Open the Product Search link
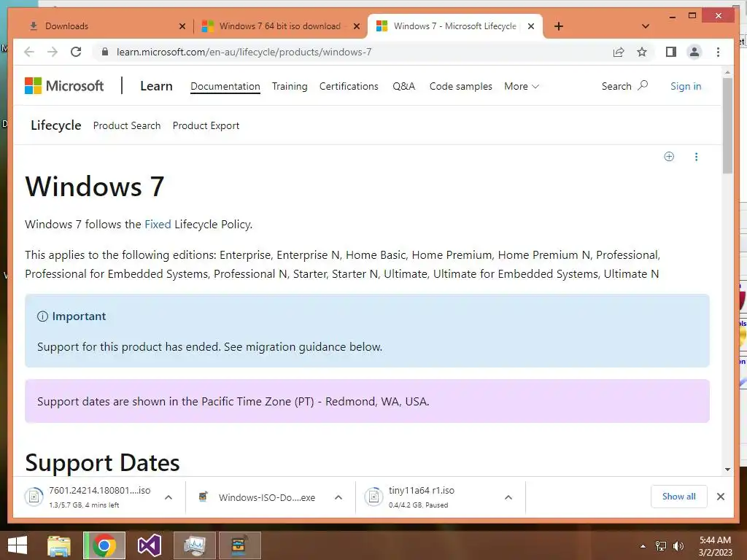This screenshot has width=747, height=560. [127, 125]
